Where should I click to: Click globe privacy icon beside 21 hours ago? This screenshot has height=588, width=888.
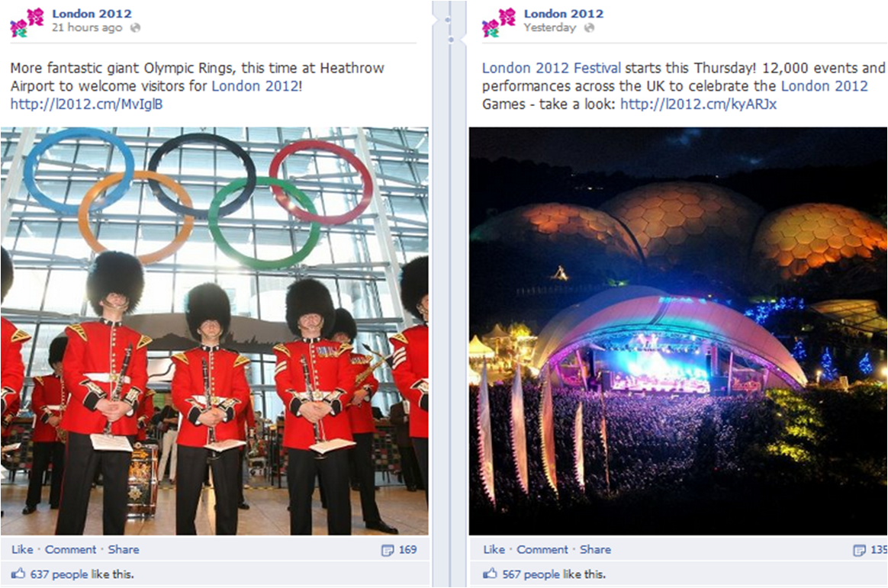tap(135, 27)
